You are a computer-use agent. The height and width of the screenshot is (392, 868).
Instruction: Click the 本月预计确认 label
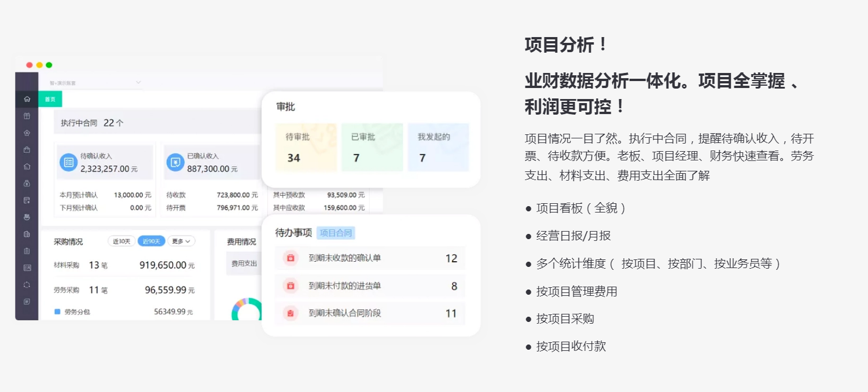tap(79, 195)
